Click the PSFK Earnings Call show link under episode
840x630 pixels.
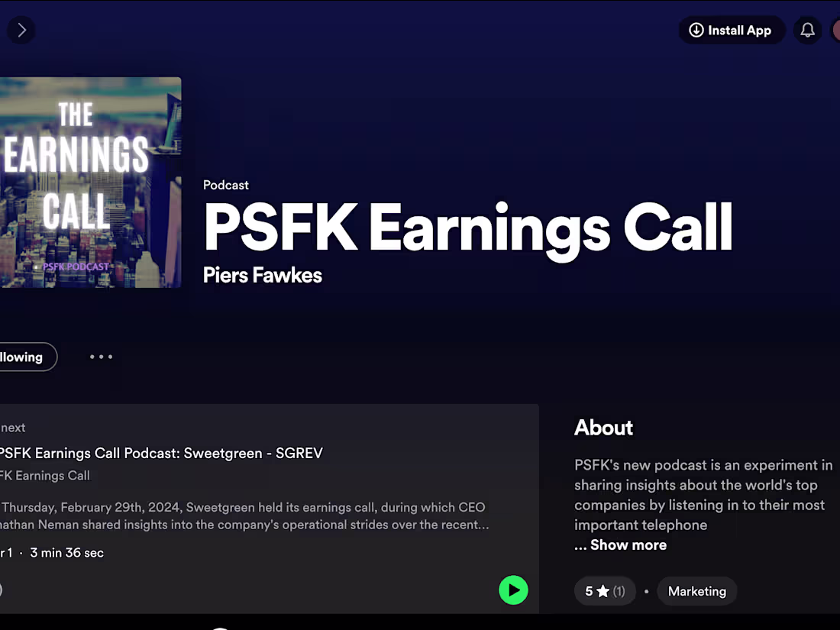(x=45, y=476)
